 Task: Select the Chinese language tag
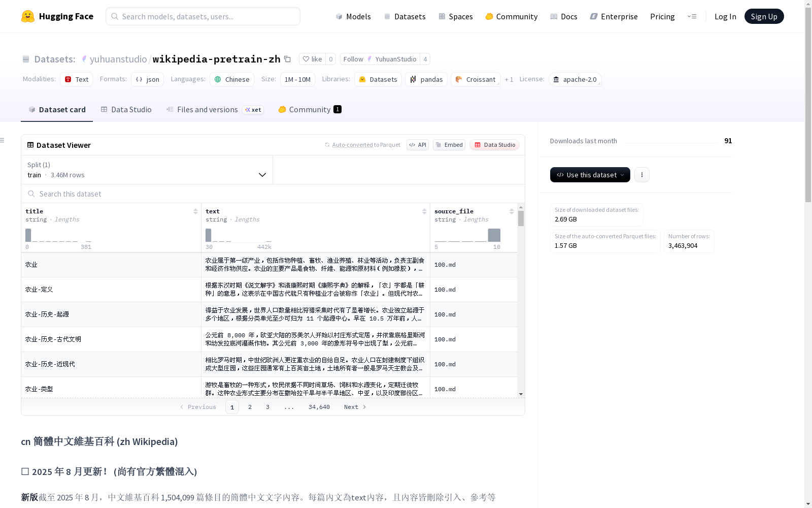click(232, 79)
